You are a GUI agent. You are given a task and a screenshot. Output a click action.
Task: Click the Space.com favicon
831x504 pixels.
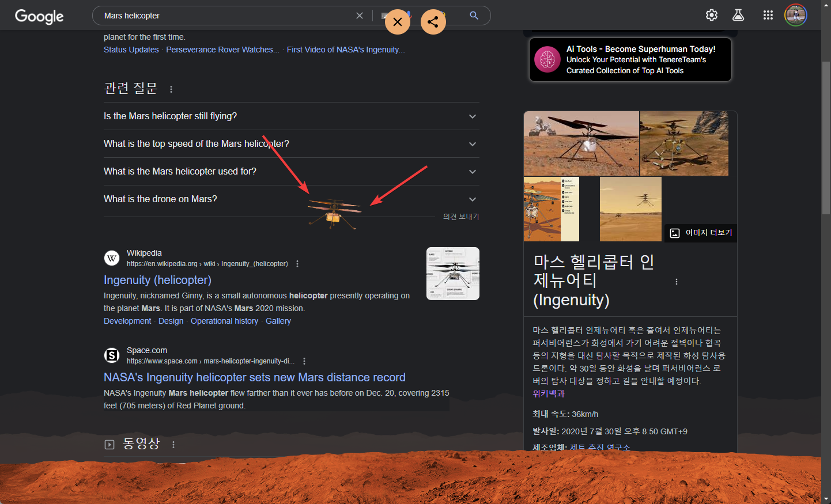click(x=112, y=355)
